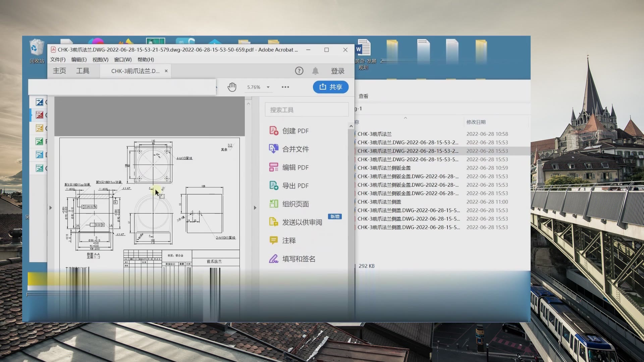Open the zoom level dropdown
Image resolution: width=644 pixels, height=362 pixels.
tap(268, 87)
